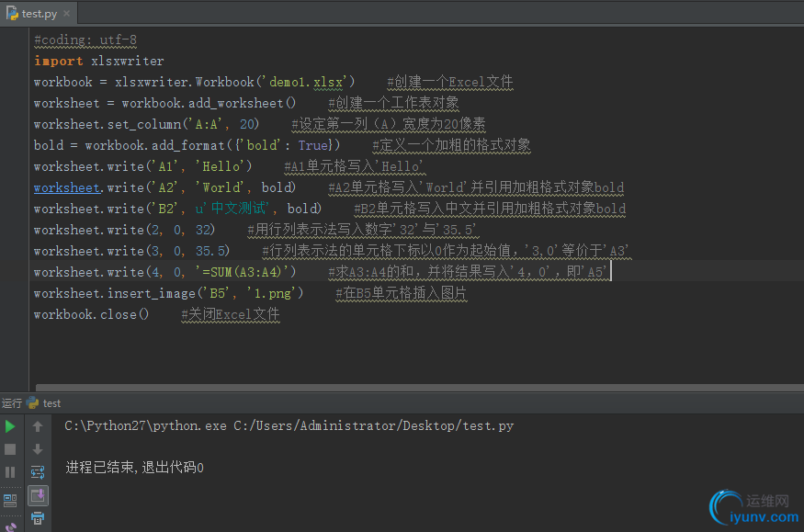
Task: Navigate up using the up arrow icon
Action: click(x=37, y=426)
